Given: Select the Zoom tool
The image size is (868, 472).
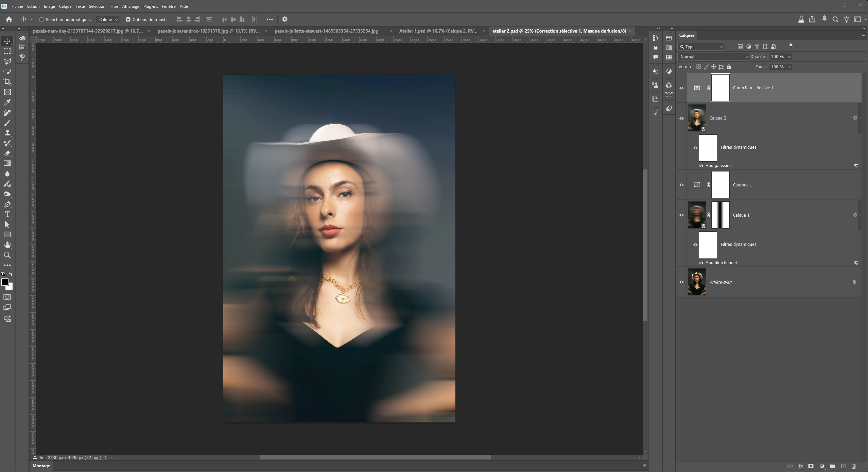Looking at the screenshot, I should point(7,255).
